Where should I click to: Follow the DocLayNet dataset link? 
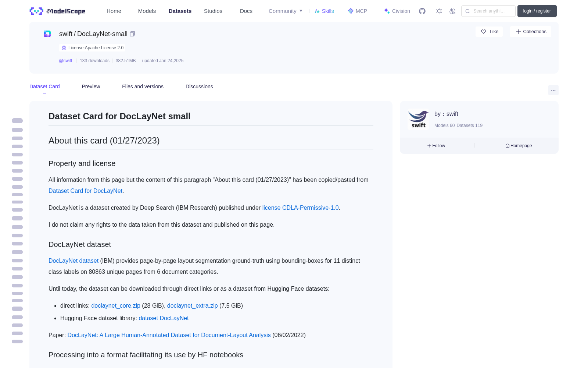pos(73,261)
